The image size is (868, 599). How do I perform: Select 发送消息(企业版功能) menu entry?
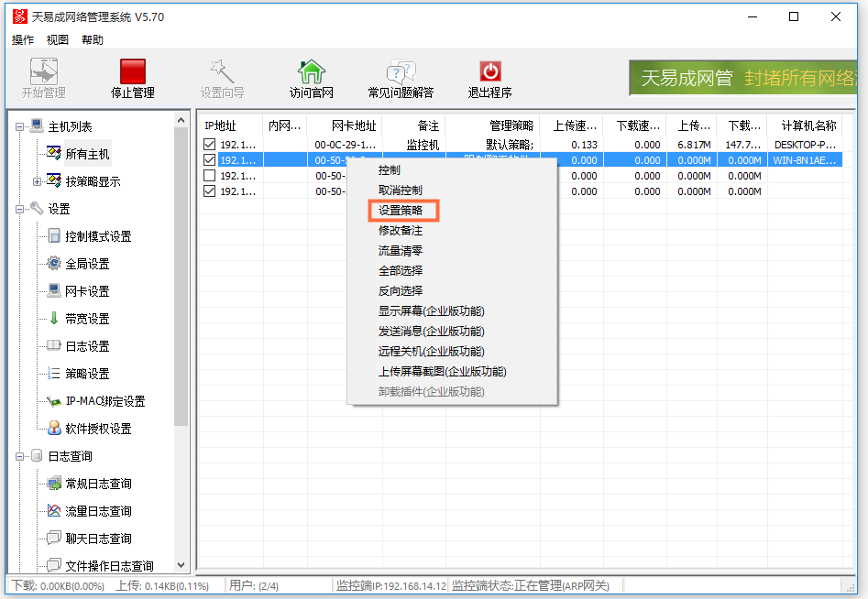(x=452, y=331)
